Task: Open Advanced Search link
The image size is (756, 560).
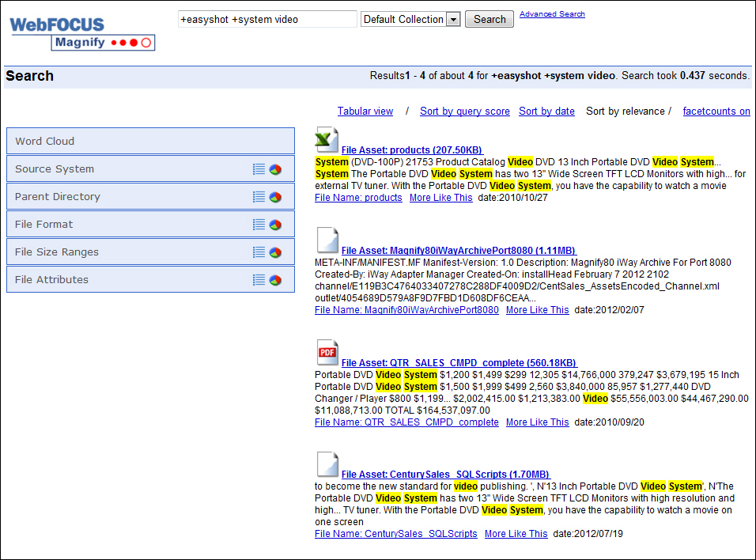Action: [x=552, y=14]
